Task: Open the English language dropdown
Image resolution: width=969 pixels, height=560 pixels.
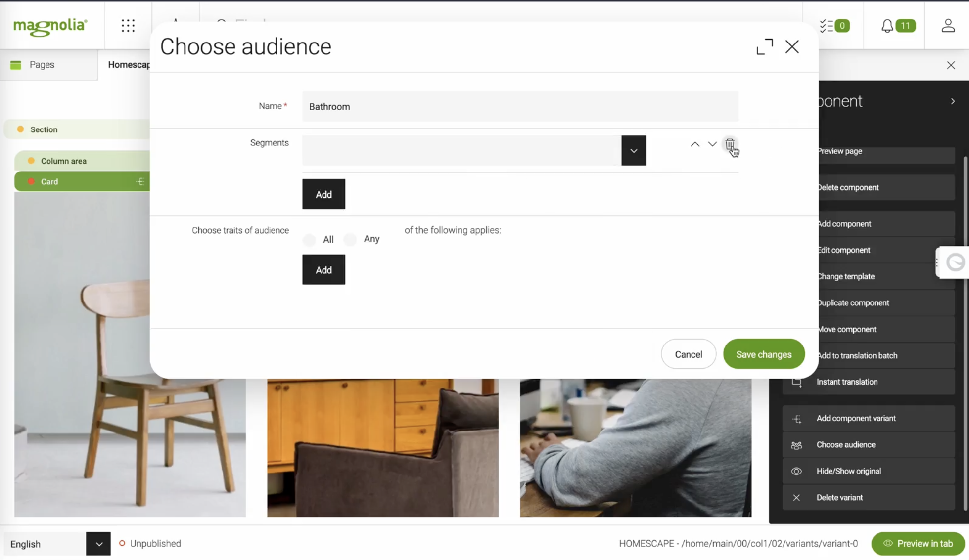Action: (x=98, y=544)
